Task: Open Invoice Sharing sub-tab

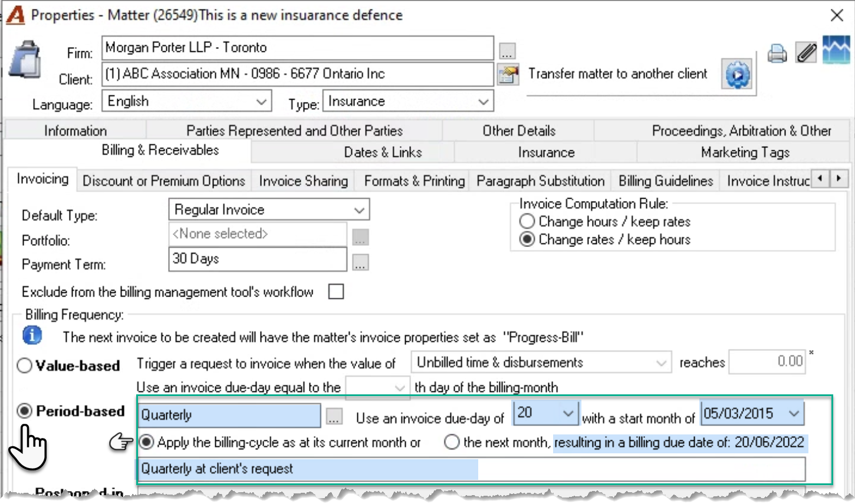Action: tap(303, 181)
